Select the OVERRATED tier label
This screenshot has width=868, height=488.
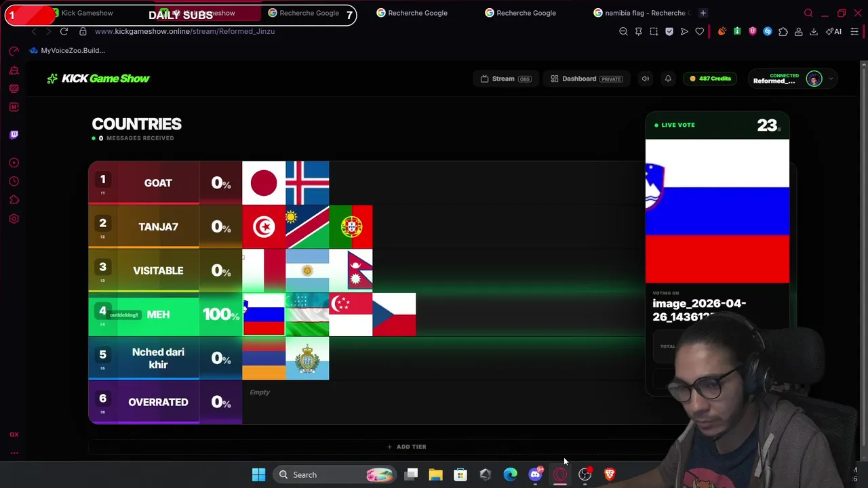158,402
